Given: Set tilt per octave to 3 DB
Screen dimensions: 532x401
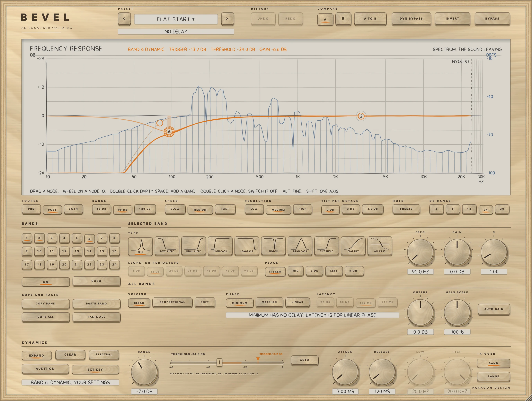Looking at the screenshot, I should click(x=350, y=209).
